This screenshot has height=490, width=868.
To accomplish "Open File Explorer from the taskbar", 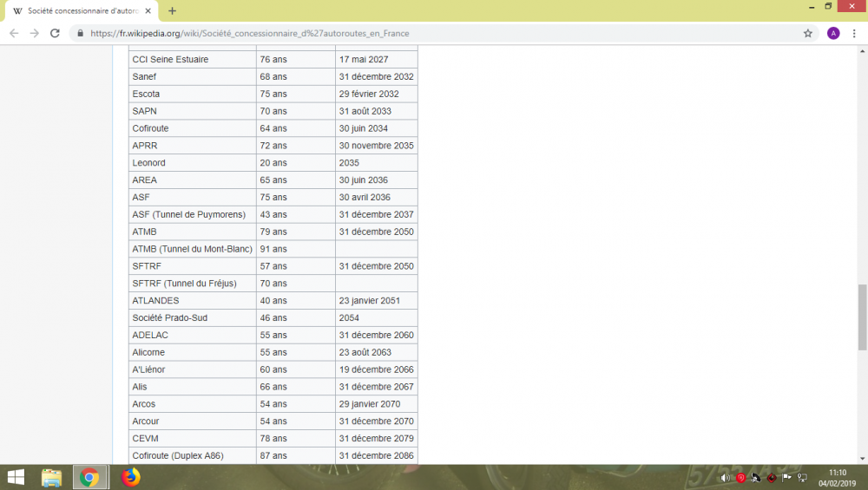I will [x=52, y=477].
